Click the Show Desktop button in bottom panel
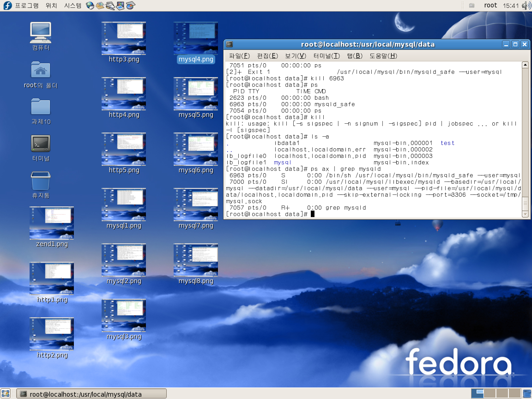Image resolution: width=532 pixels, height=399 pixels. pyautogui.click(x=6, y=393)
